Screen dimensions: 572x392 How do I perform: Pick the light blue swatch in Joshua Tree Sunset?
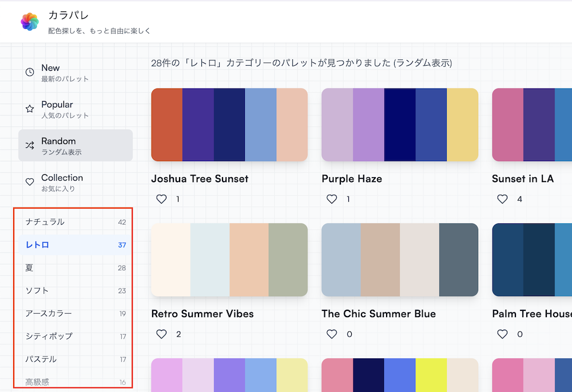(261, 125)
